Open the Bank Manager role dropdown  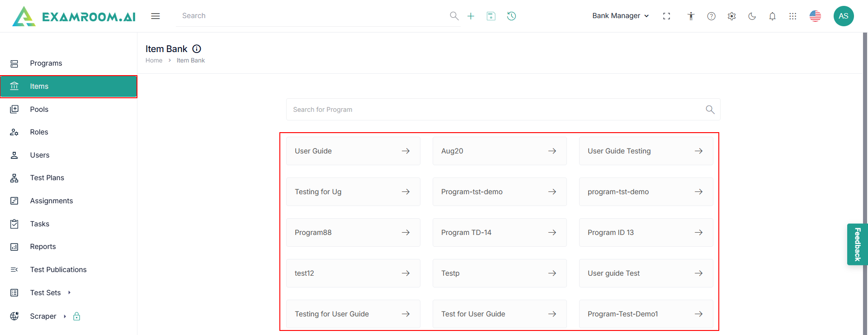coord(620,16)
